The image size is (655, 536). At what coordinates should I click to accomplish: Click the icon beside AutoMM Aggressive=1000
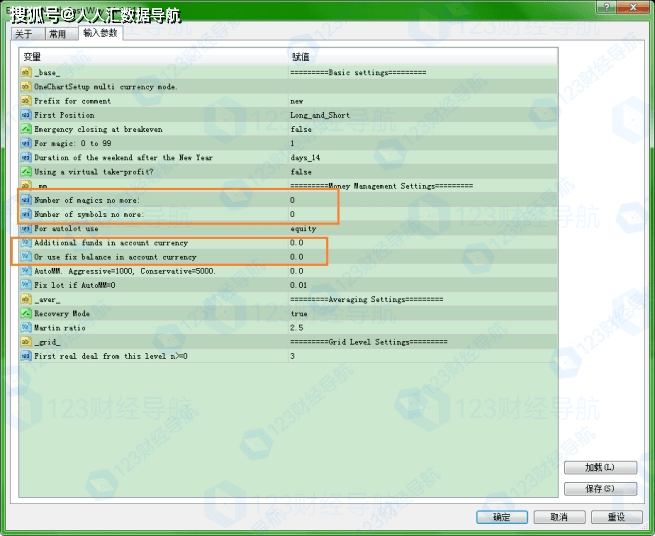point(26,271)
